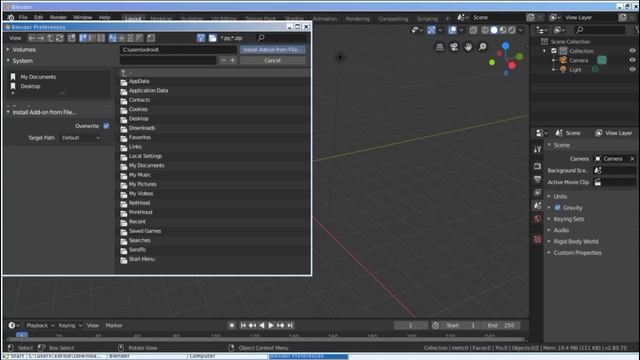Collapse the Collection in the outliner
Image resolution: width=640 pixels, height=360 pixels.
pyautogui.click(x=544, y=51)
